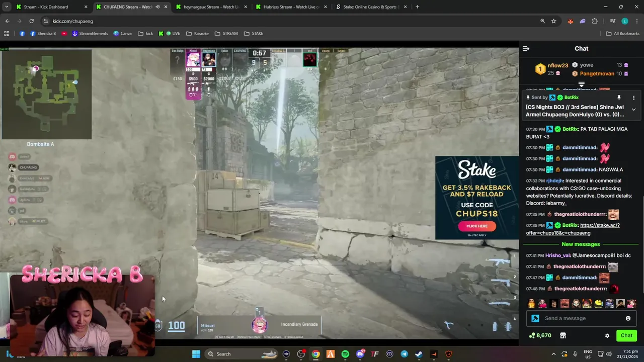Open page zoom magnifier in address bar
This screenshot has width=644, height=362.
[542, 21]
